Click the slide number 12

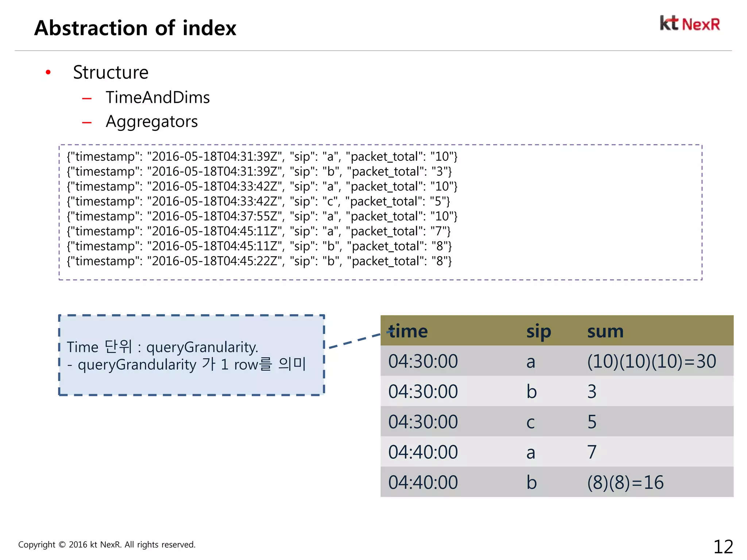pyautogui.click(x=723, y=547)
